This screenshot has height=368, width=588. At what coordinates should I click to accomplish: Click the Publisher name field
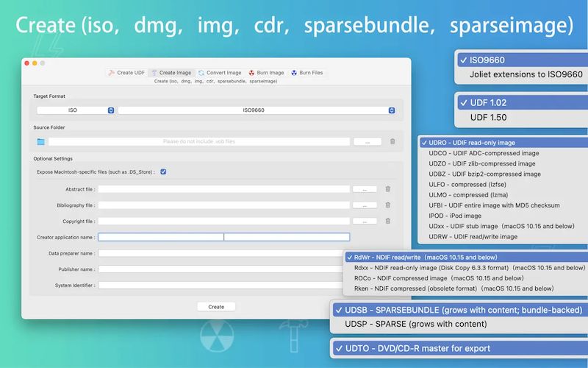pyautogui.click(x=221, y=269)
